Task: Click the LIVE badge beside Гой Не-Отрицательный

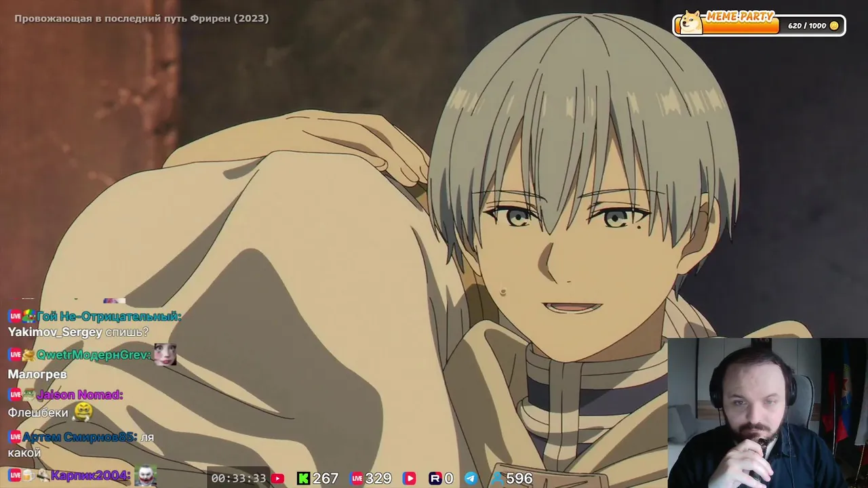Action: 15,317
